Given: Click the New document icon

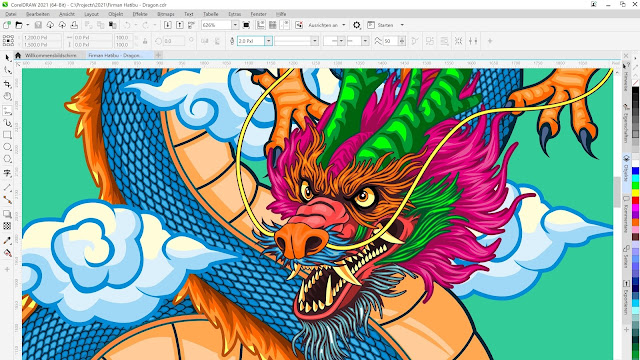Looking at the screenshot, I should pos(7,25).
